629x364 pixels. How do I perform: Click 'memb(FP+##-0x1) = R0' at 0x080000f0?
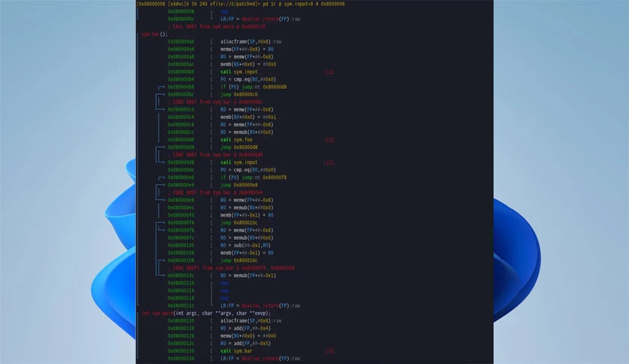pyautogui.click(x=247, y=215)
